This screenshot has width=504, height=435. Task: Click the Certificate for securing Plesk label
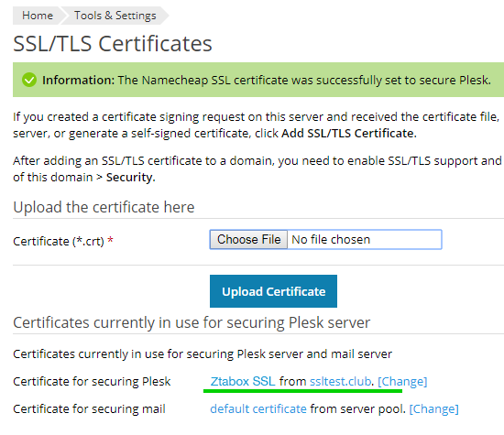(92, 381)
